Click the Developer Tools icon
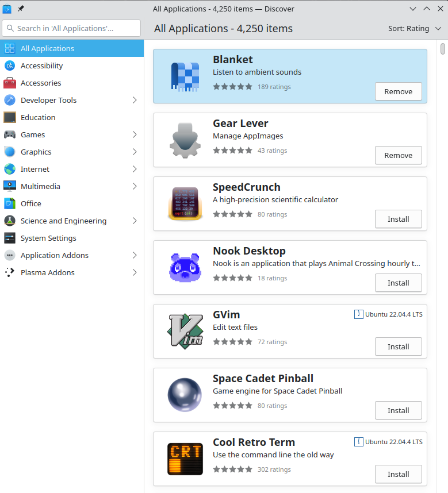The image size is (448, 493). (10, 100)
